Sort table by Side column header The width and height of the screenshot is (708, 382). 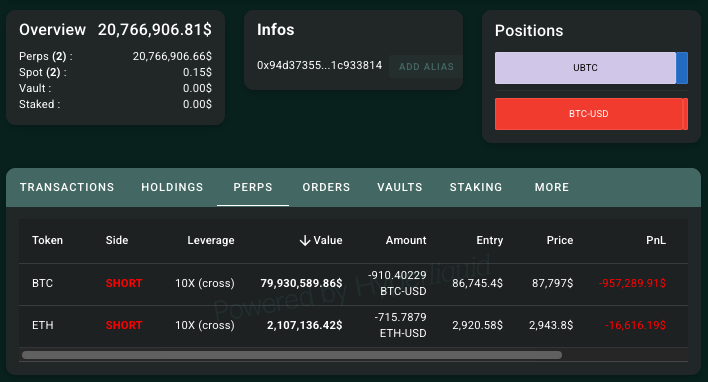117,240
